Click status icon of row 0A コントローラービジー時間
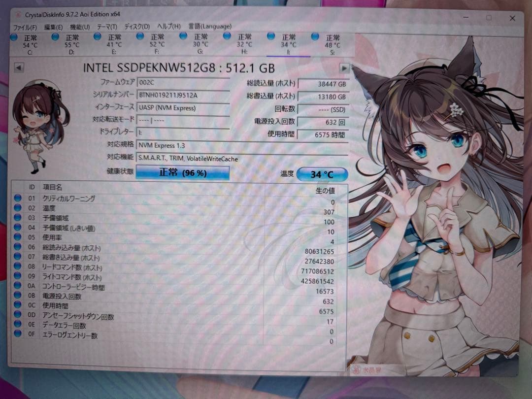532x399 pixels. (x=18, y=285)
